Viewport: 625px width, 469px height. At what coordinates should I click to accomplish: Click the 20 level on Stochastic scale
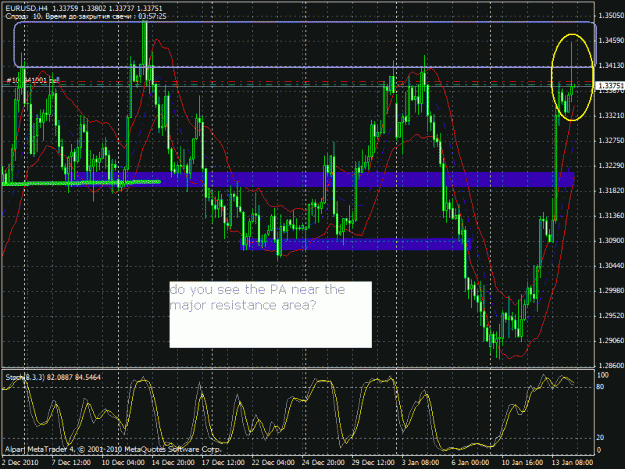click(x=600, y=438)
